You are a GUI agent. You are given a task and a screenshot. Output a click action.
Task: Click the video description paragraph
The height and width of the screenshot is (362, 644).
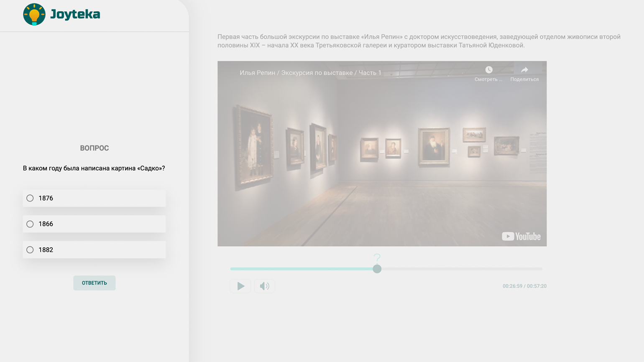click(x=419, y=41)
